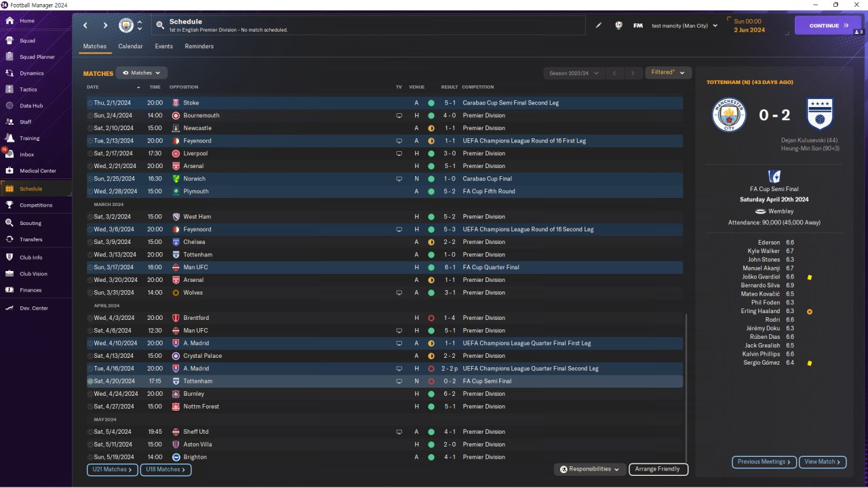Screen dimensions: 868x488
Task: Open the Responsibilities dropdown
Action: (589, 469)
